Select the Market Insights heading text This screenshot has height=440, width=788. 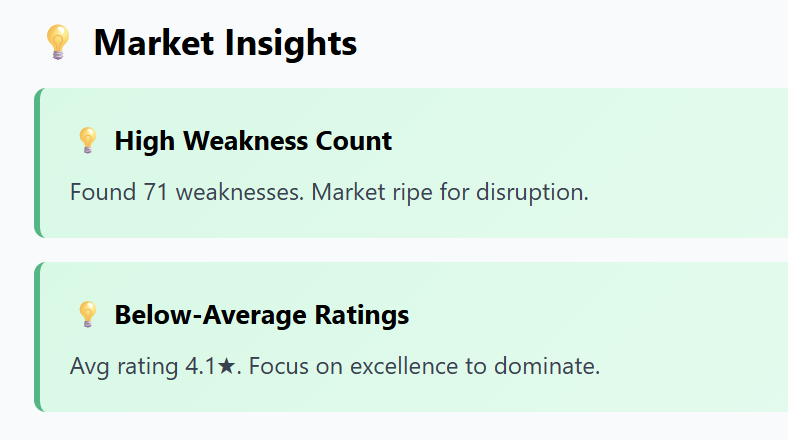225,43
